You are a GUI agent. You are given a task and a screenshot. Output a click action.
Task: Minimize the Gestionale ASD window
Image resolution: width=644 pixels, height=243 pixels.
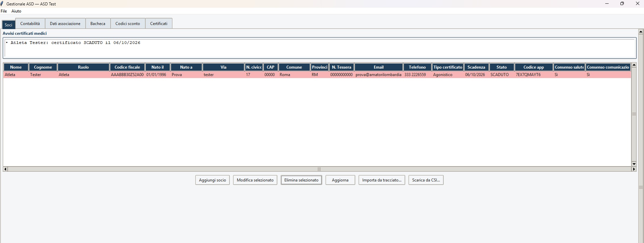[x=607, y=4]
